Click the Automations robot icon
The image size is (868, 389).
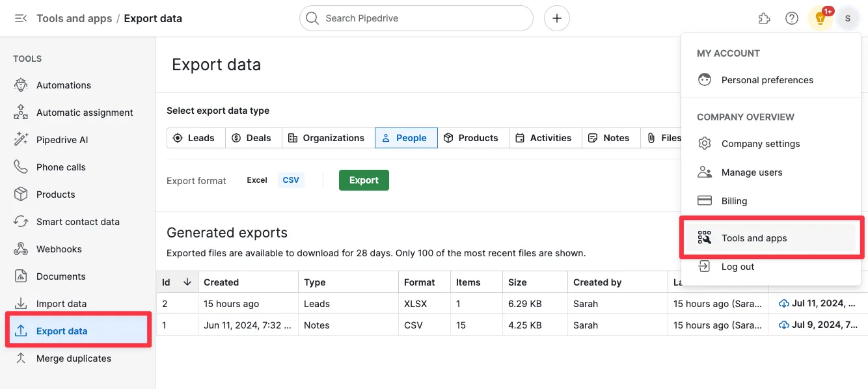[x=21, y=85]
